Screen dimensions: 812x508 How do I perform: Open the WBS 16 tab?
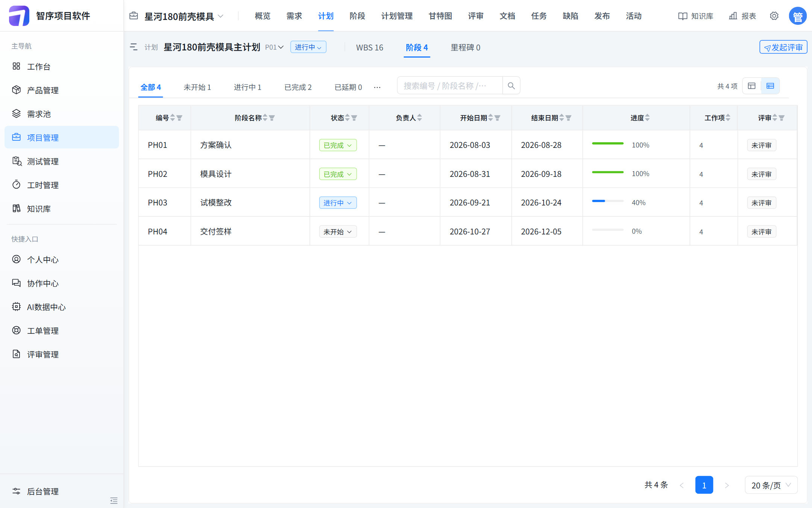tap(370, 48)
